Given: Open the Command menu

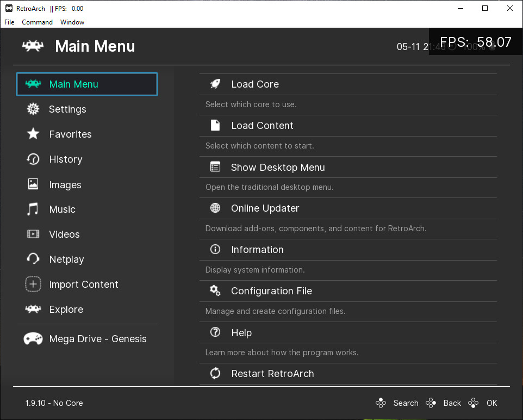Looking at the screenshot, I should (x=37, y=22).
